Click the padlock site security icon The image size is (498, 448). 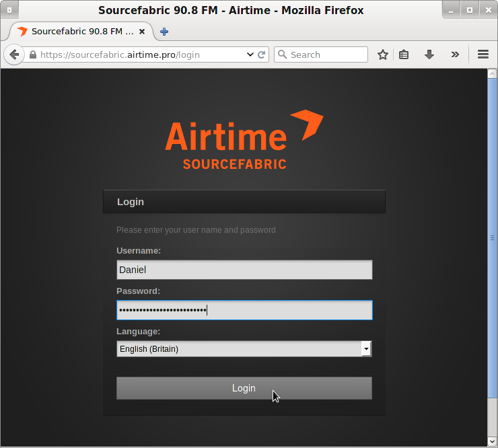[x=33, y=54]
